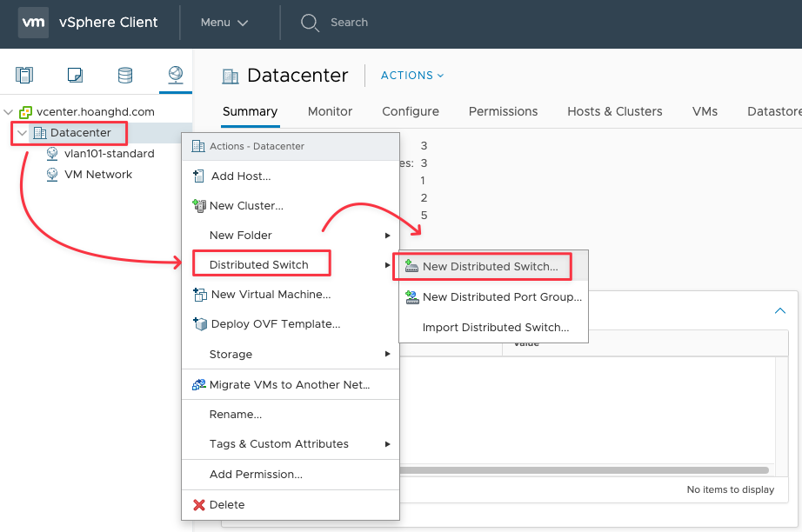Switch to the Permissions tab
Screen dimensions: 802x532
coord(504,111)
